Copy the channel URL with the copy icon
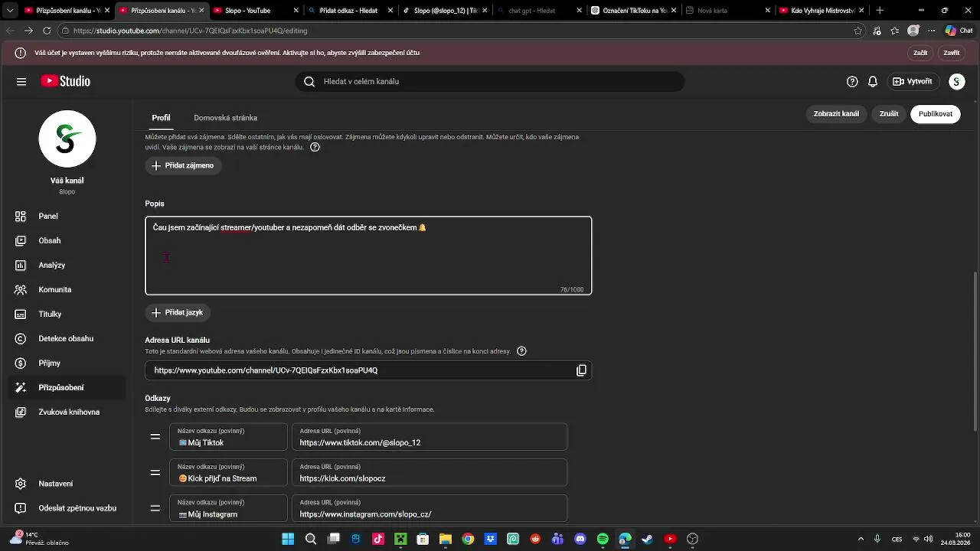This screenshot has height=551, width=980. click(x=581, y=370)
